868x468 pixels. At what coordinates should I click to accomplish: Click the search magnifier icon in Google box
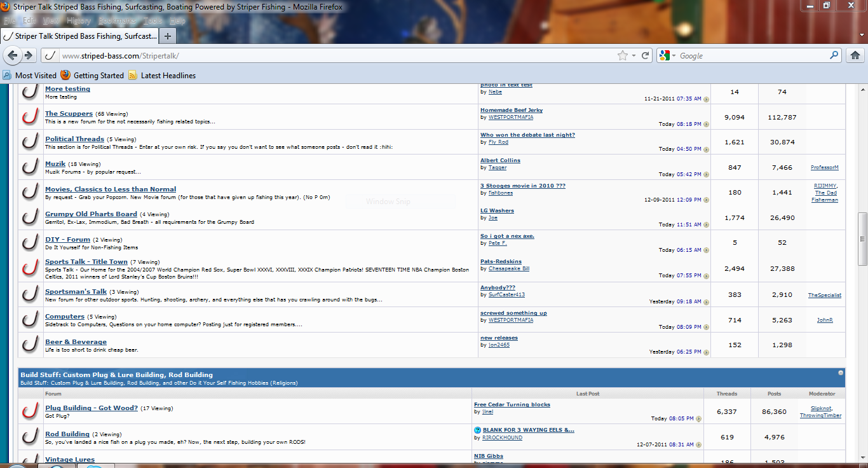(x=835, y=55)
